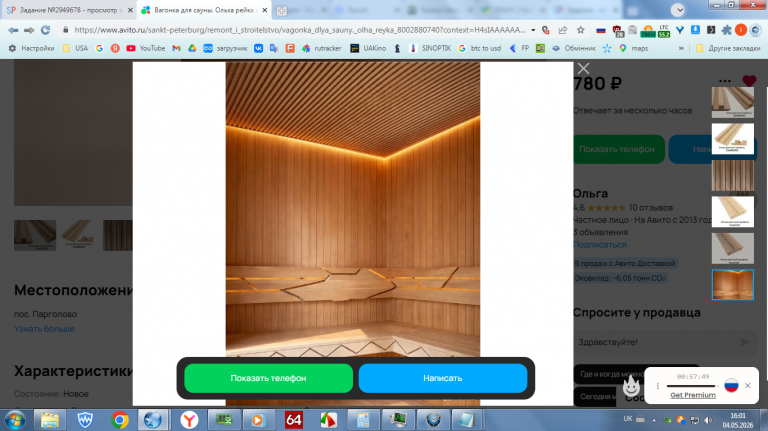768x431 pixels.
Task: Close the Задание №2949678 tab
Action: coord(130,10)
